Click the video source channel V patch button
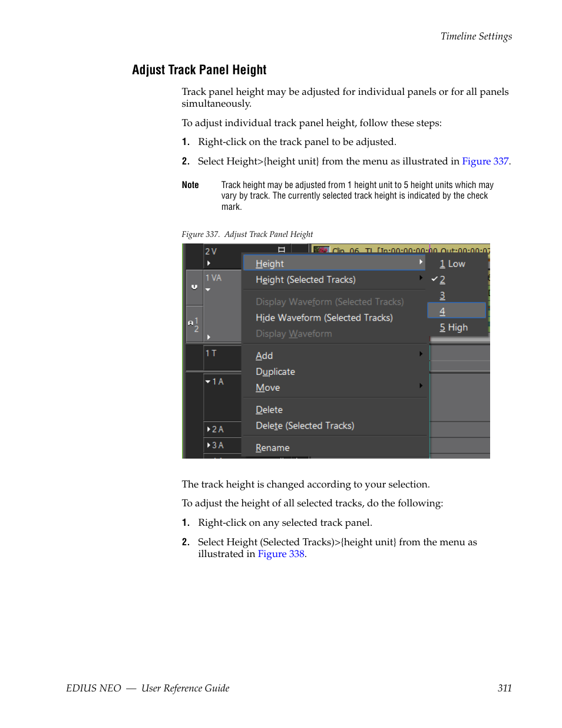The height and width of the screenshot is (728, 562). click(x=194, y=287)
